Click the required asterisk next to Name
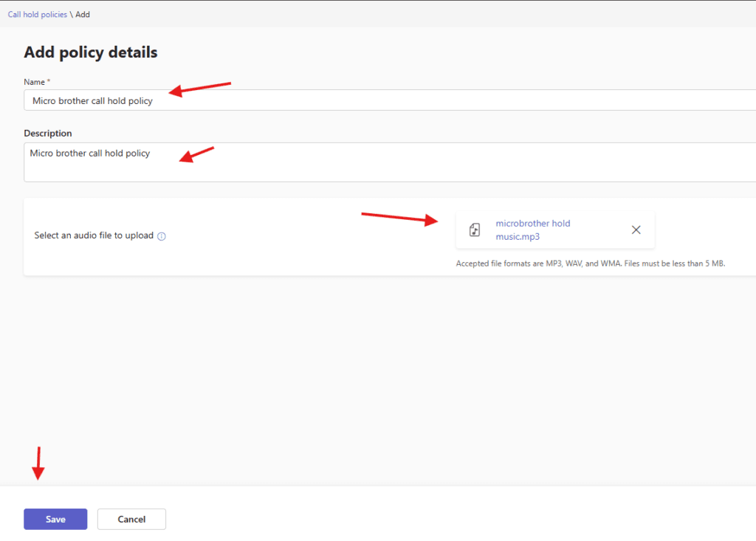Viewport: 756px width, 541px height. click(49, 82)
